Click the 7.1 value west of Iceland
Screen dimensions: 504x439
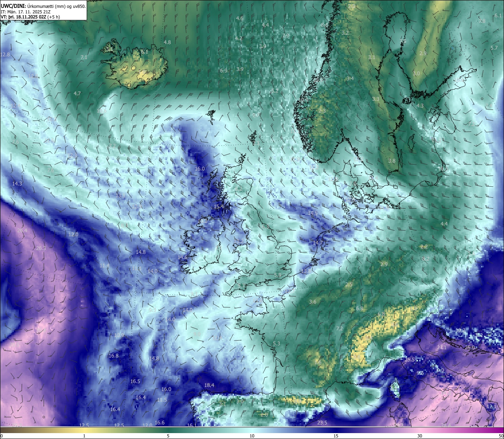coord(83,57)
